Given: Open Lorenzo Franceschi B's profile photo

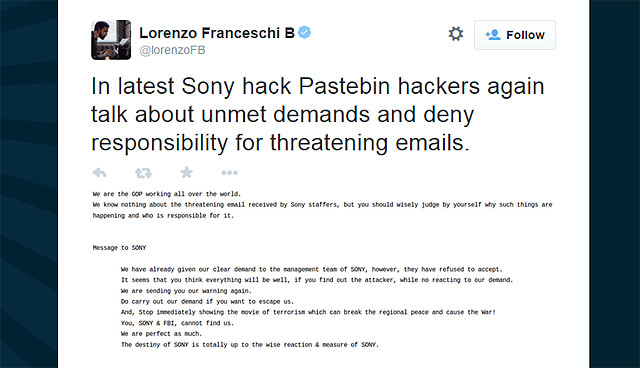Looking at the screenshot, I should (x=111, y=40).
